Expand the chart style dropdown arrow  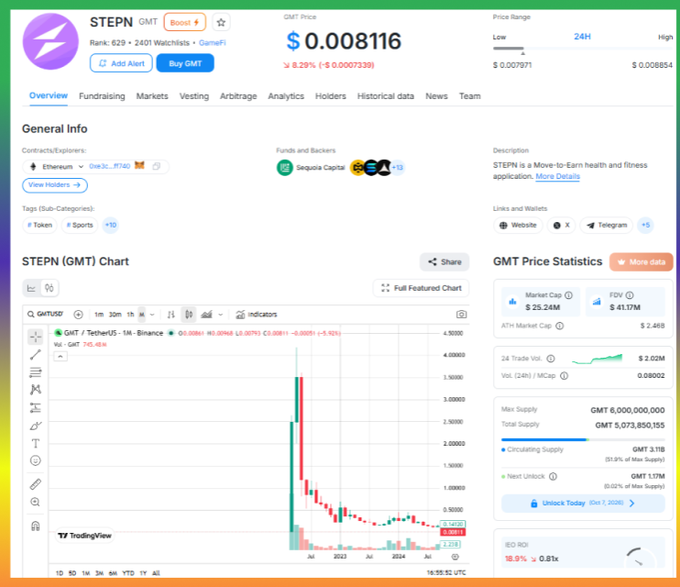tap(220, 315)
